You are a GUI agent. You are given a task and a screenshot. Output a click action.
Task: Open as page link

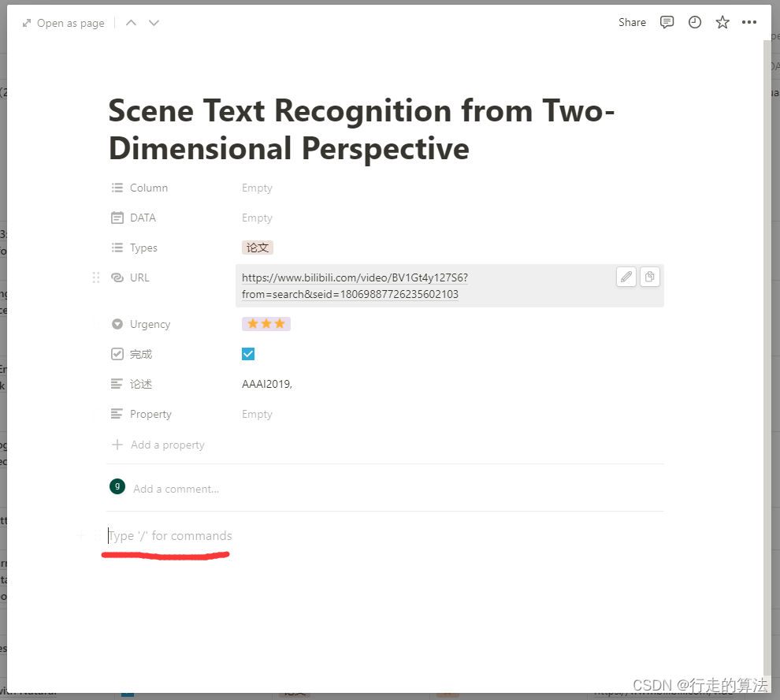click(63, 23)
